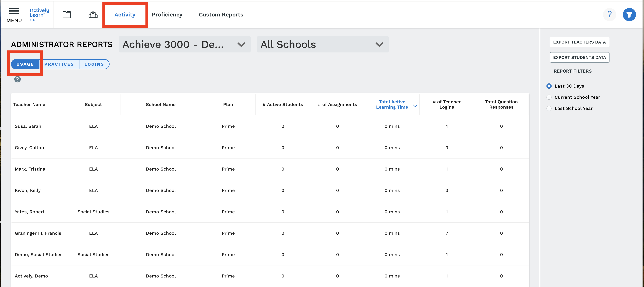Click teacher name Kwon, Kelly

(x=28, y=190)
